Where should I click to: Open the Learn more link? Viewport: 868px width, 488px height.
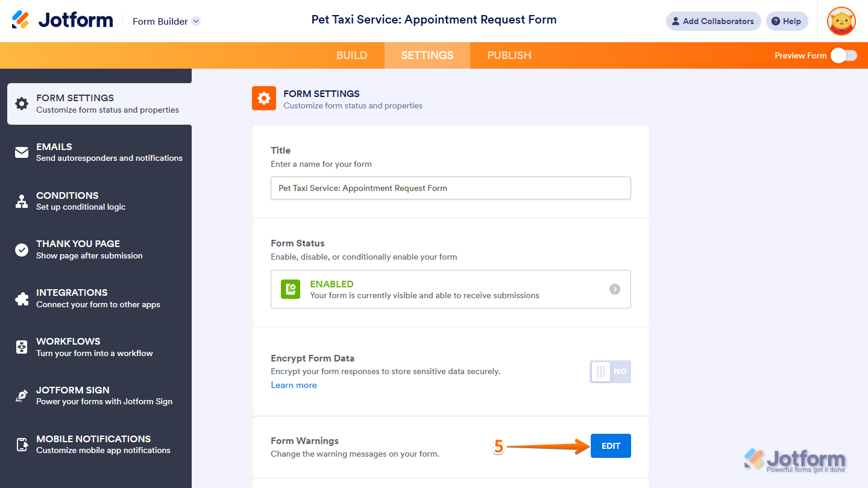click(294, 385)
